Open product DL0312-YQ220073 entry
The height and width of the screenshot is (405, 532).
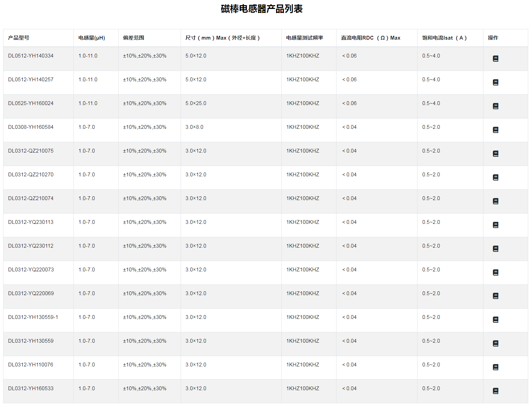pos(31,270)
